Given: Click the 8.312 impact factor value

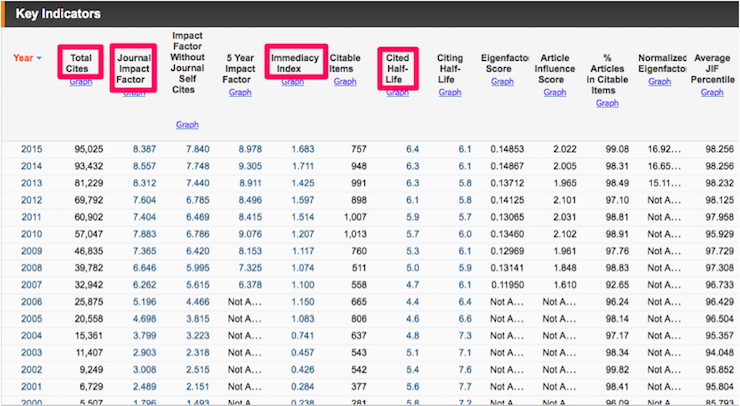Looking at the screenshot, I should (144, 183).
